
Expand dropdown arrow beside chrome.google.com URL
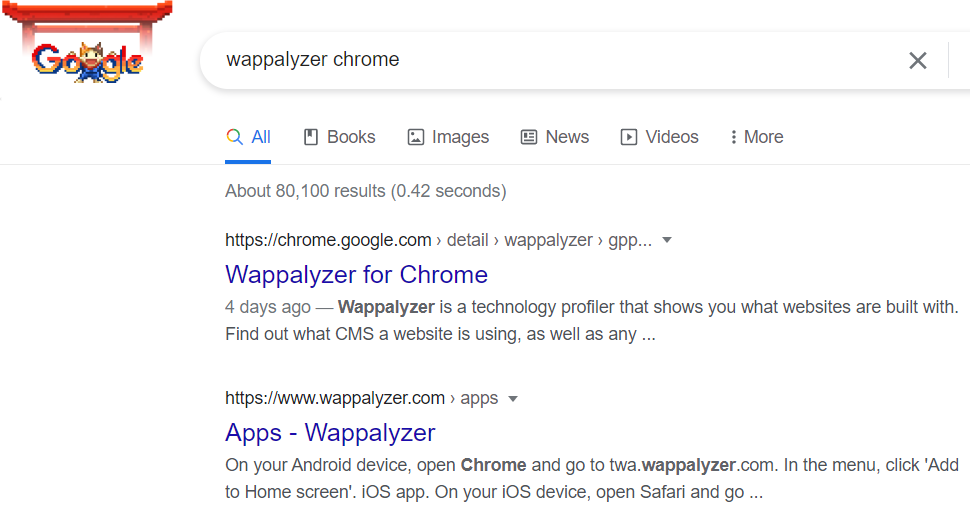click(x=667, y=240)
